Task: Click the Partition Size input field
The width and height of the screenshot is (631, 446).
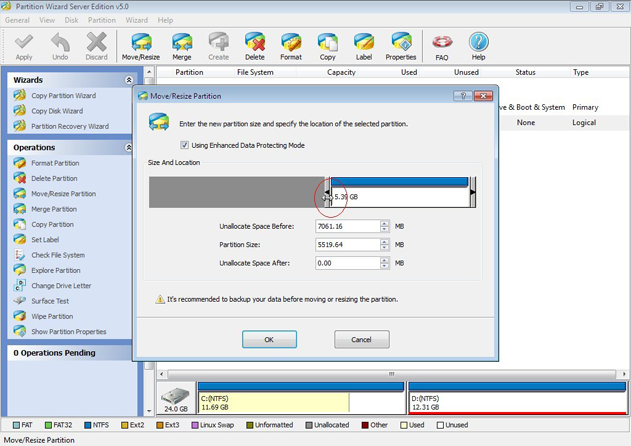Action: click(x=345, y=245)
